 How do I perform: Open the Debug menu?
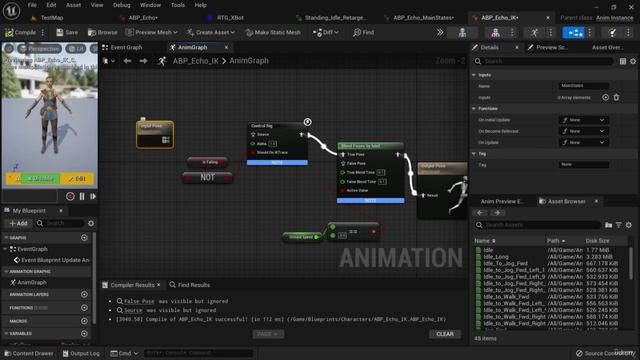(122, 5)
